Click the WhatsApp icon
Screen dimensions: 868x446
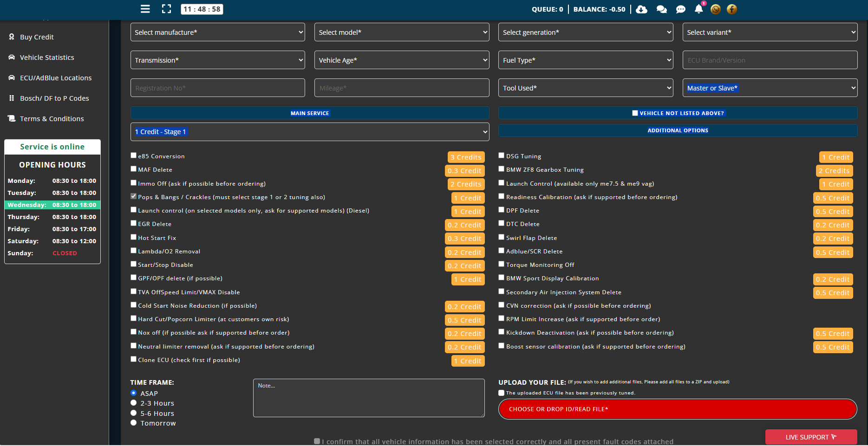(715, 9)
